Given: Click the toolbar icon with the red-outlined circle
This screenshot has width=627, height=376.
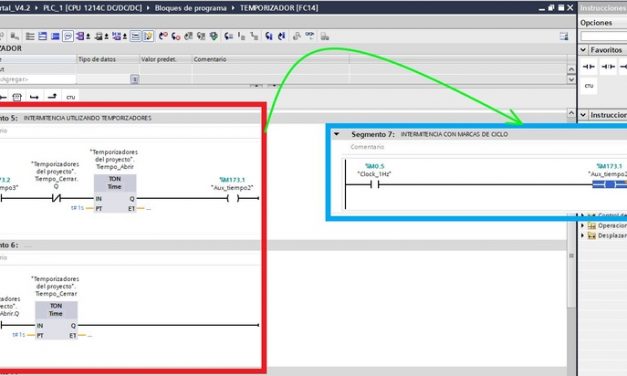Looking at the screenshot, I should point(163,36).
